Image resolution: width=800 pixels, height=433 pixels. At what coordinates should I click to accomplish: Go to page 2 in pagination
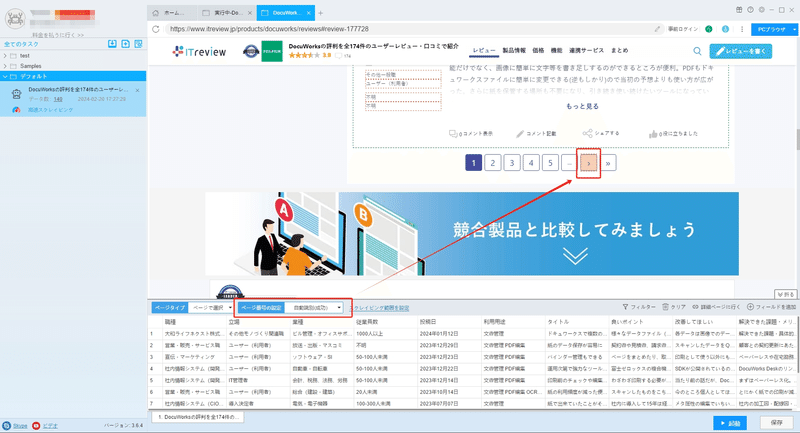(x=492, y=163)
